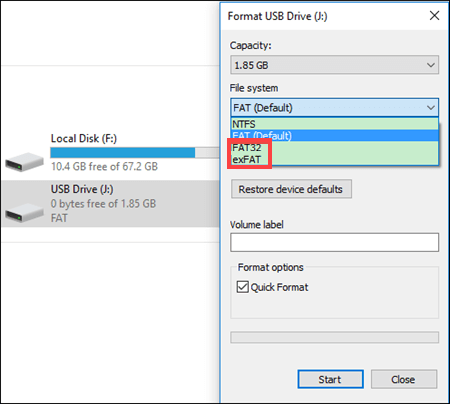450x404 pixels.
Task: Click the Volume label text field
Action: click(x=334, y=242)
